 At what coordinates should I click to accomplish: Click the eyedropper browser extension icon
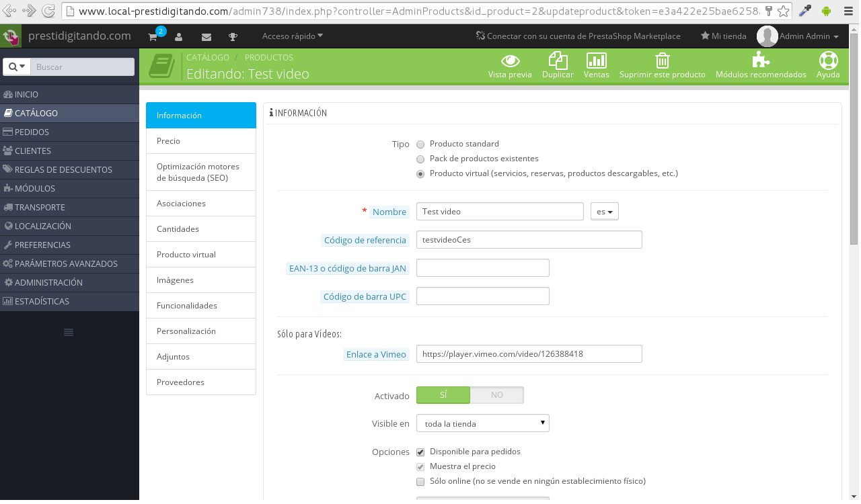coord(804,11)
